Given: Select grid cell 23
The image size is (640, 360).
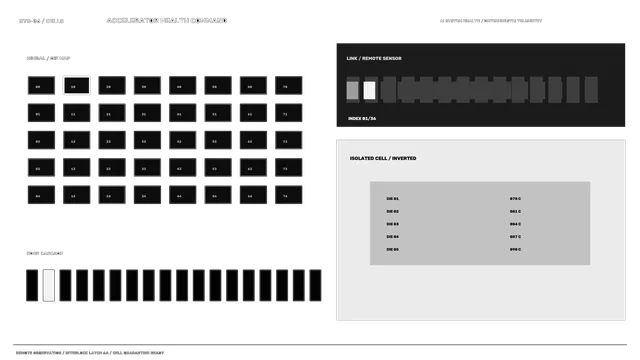Looking at the screenshot, I should [112, 168].
